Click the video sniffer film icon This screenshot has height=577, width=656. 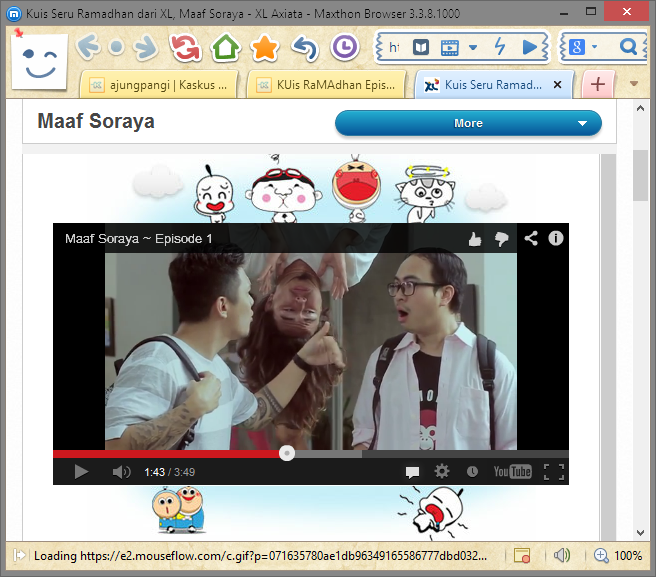coord(449,47)
